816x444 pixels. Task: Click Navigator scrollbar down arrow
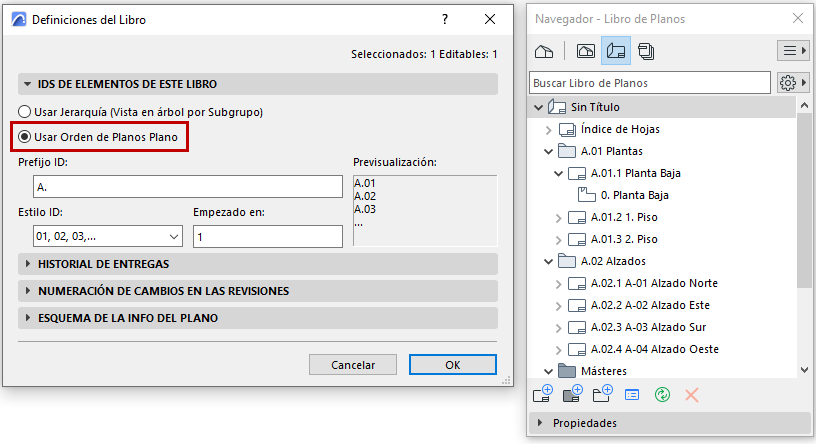tap(805, 370)
